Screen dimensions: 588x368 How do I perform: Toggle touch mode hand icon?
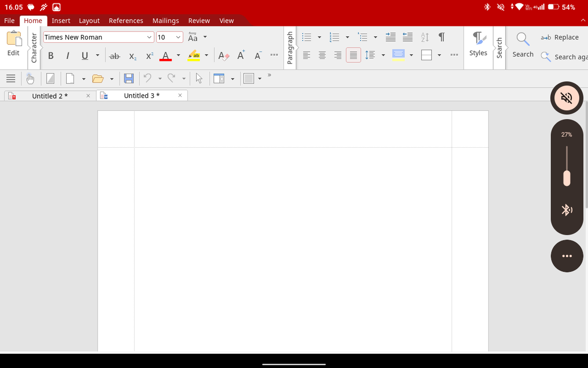(x=30, y=78)
